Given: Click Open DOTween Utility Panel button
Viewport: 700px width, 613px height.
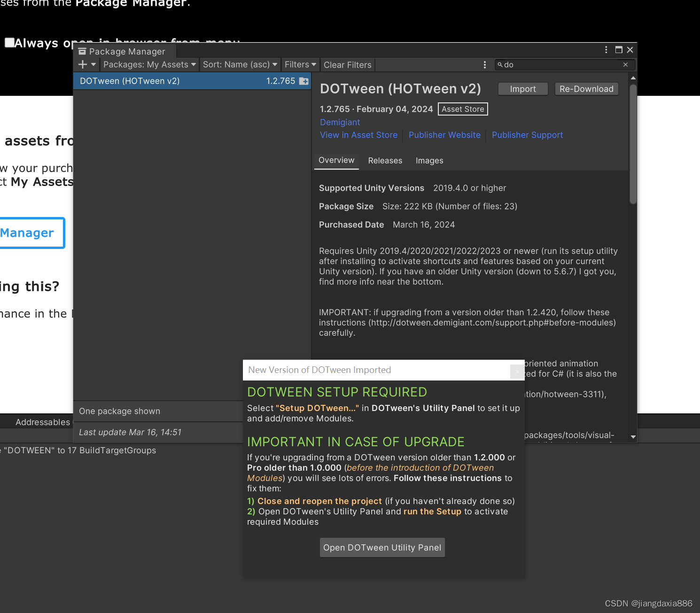Looking at the screenshot, I should click(382, 548).
